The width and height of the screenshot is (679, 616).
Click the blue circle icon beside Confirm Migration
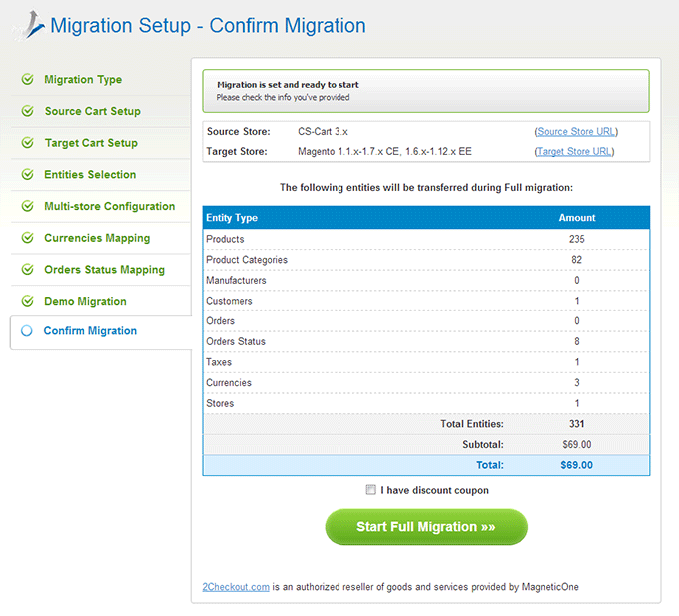(x=27, y=331)
